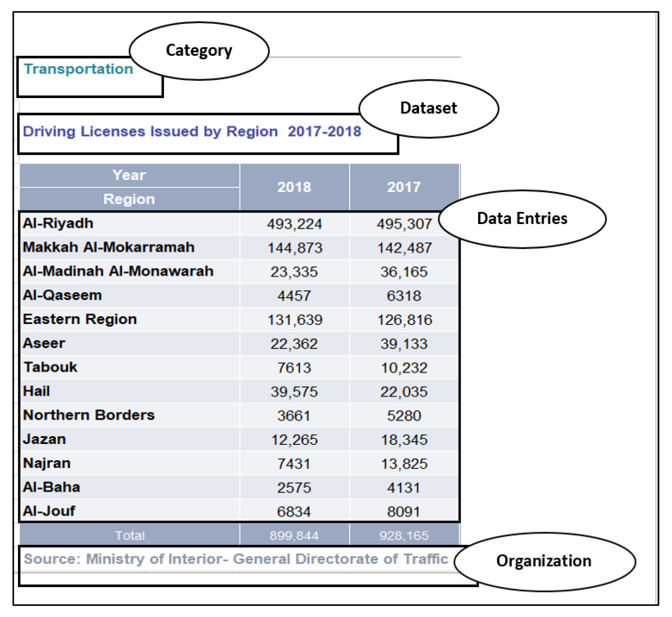Screen dimensions: 672x617
Task: Open the Driving Licenses Issued by Region dataset title
Action: (191, 132)
